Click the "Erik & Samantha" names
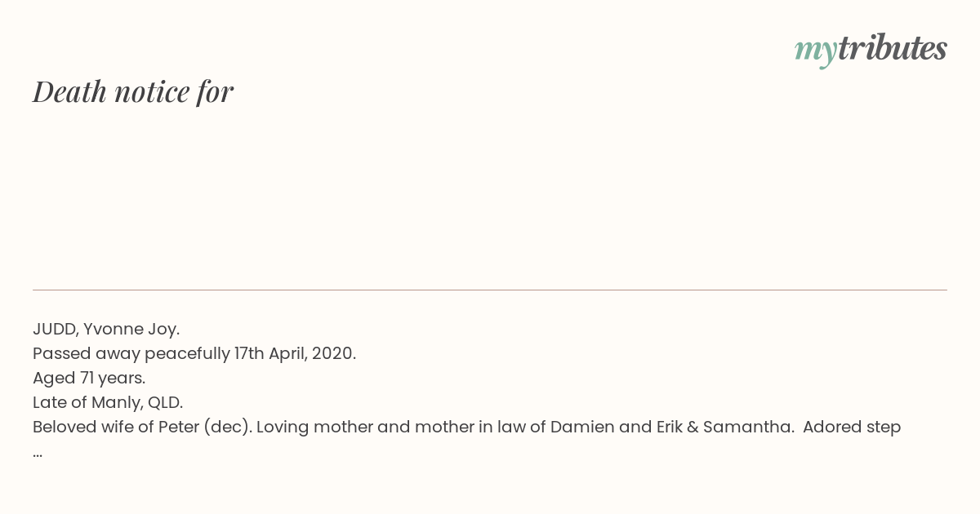Viewport: 980px width, 514px height. (x=724, y=428)
